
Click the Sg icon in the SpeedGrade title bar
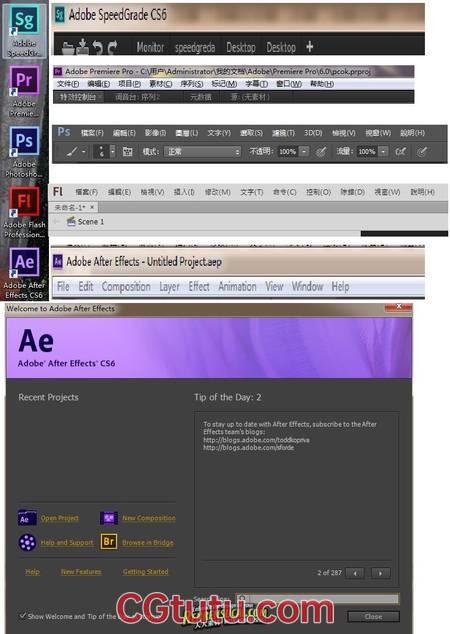click(60, 15)
